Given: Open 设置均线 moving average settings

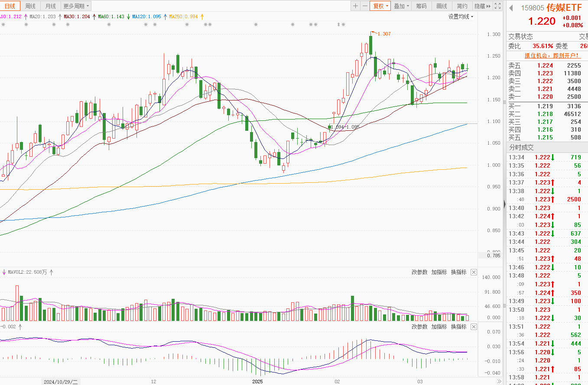Looking at the screenshot, I should pos(461,16).
